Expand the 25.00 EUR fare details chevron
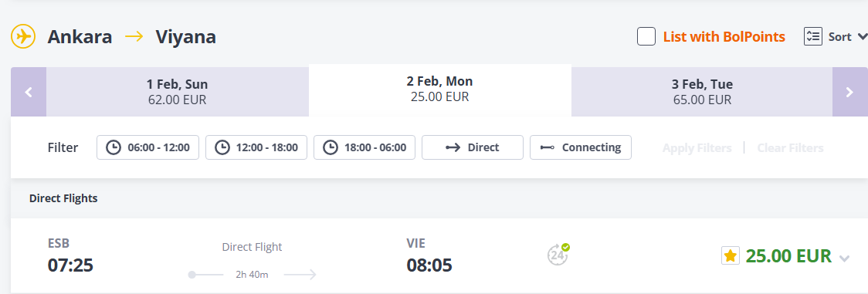The image size is (868, 294). [x=844, y=258]
